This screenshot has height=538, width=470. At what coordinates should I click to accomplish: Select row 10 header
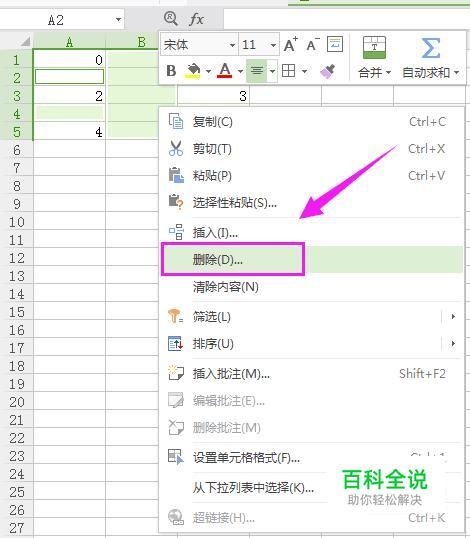16,222
